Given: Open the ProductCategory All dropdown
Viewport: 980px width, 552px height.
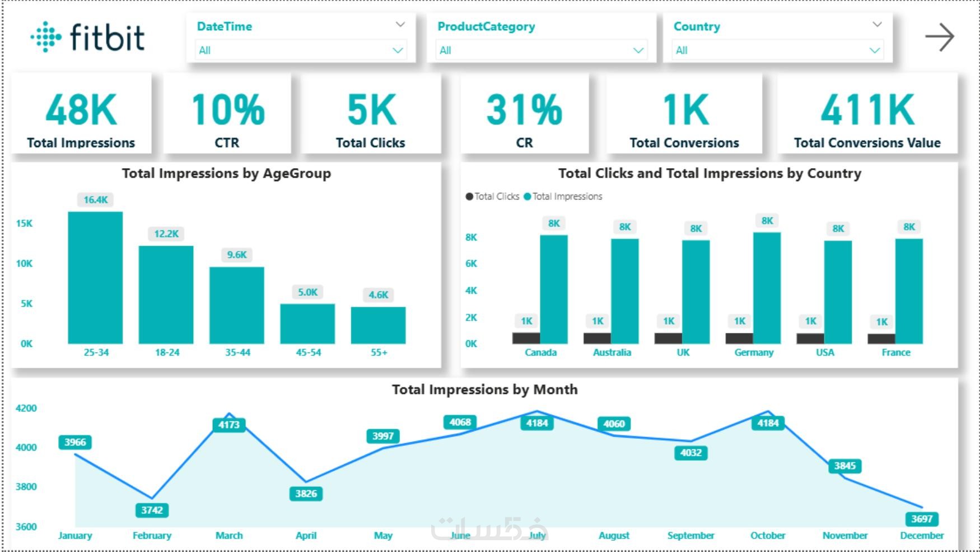Looking at the screenshot, I should coord(541,50).
